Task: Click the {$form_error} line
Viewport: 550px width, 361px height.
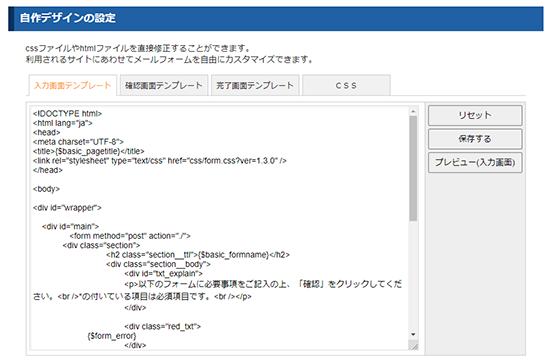Action: pos(112,336)
